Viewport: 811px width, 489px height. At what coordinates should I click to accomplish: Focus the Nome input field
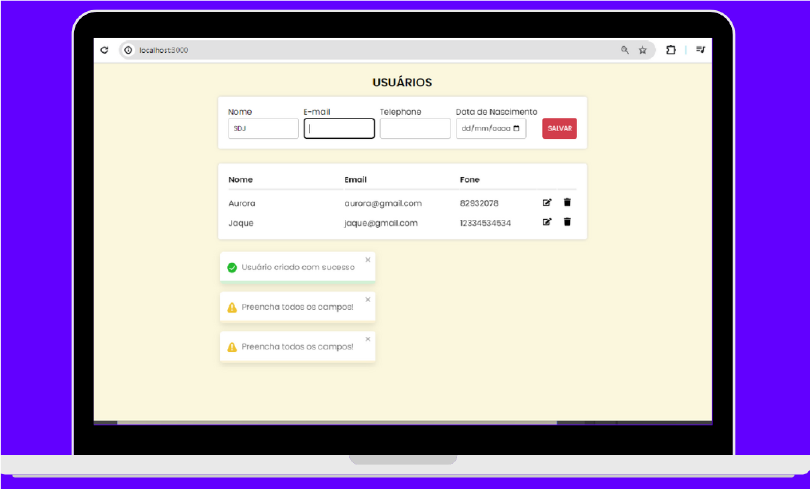(263, 129)
